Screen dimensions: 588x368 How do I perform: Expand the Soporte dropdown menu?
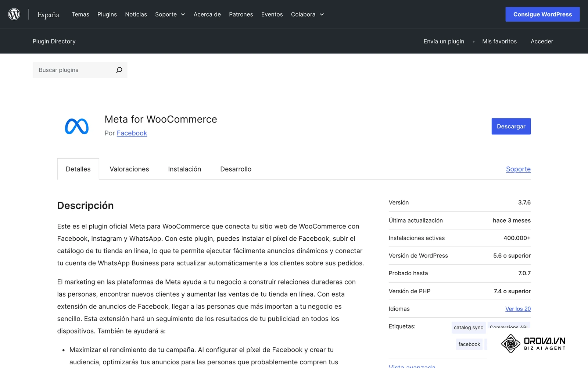click(170, 14)
